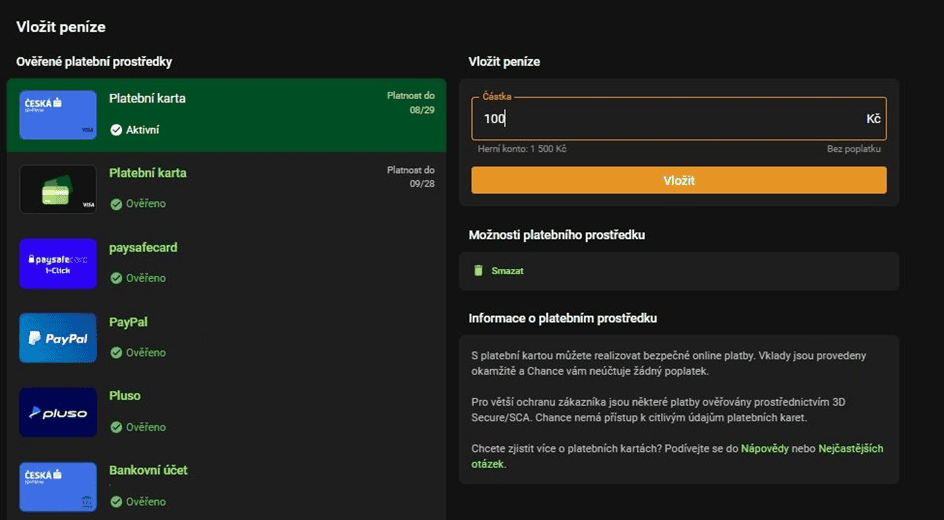Select the Bankovní účet payment method title
The width and height of the screenshot is (944, 520).
coord(148,470)
